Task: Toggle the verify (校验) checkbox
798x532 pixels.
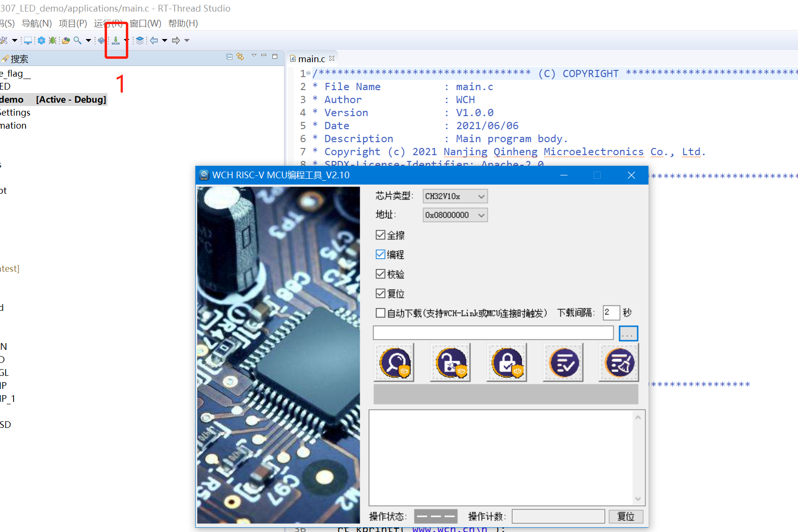Action: click(380, 274)
